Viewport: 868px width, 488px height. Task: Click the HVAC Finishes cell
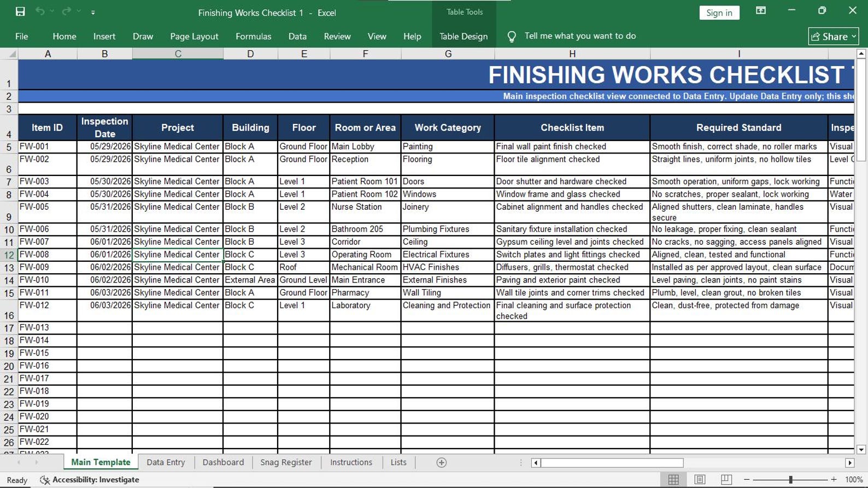(448, 267)
